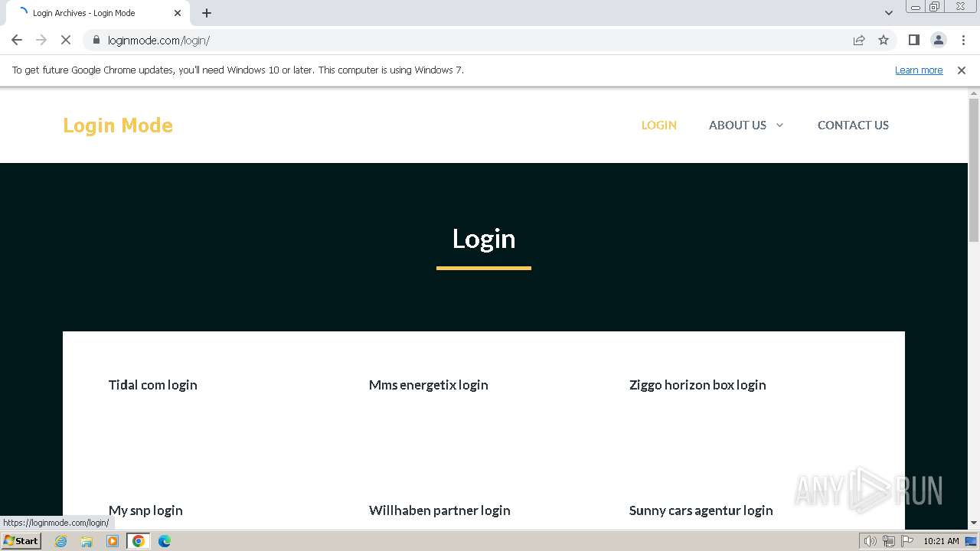Open the Ziggo horizon box login post
The width and height of the screenshot is (980, 551).
click(x=697, y=385)
